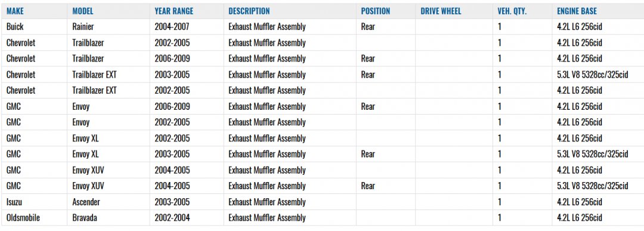Click the MODEL column header
Viewport: 644px width, 231px height.
[x=83, y=11]
